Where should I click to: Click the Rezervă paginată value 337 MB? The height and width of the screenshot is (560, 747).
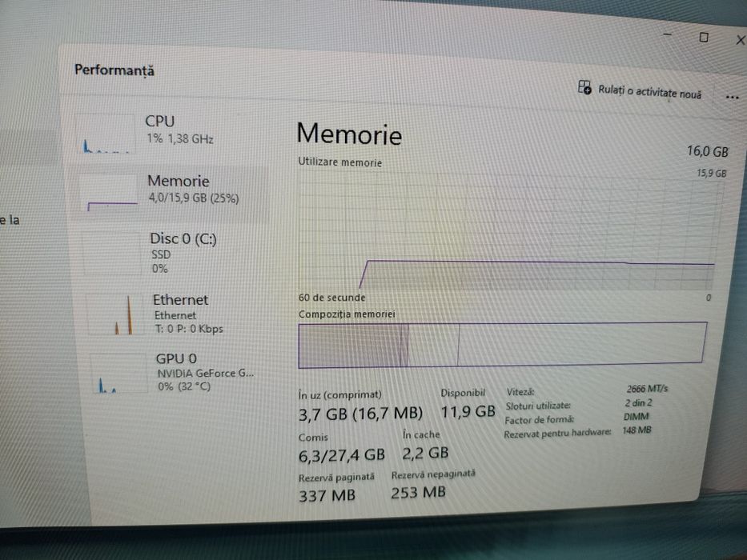[x=327, y=496]
